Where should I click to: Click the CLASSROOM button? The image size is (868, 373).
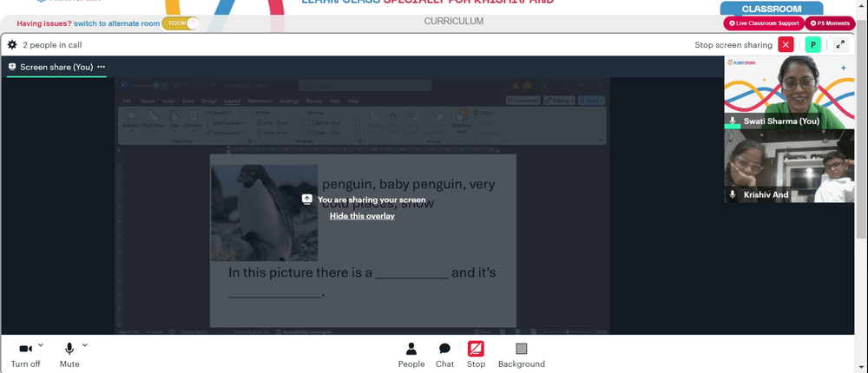771,9
